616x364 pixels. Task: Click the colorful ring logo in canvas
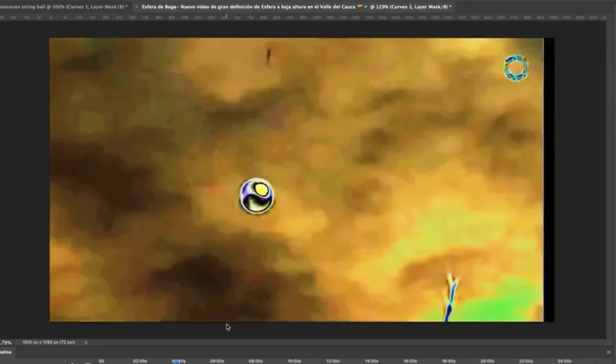[x=516, y=68]
